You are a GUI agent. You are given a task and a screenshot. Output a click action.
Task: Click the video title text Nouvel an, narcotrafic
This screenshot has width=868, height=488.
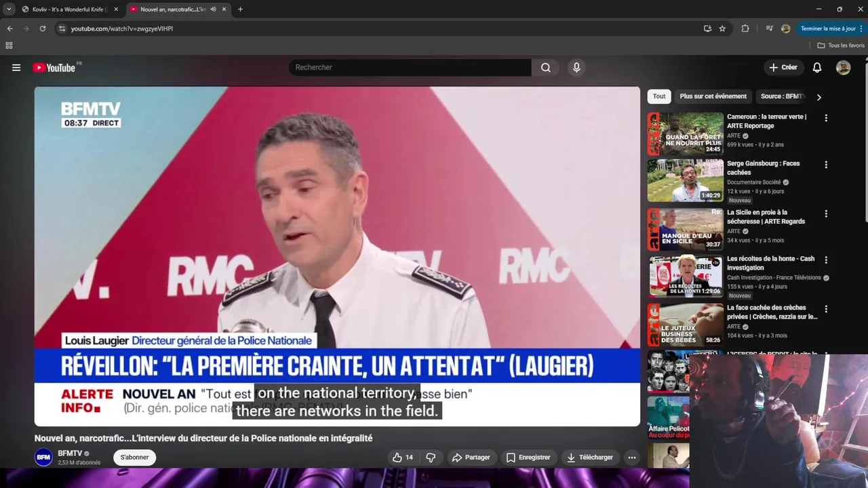click(203, 439)
